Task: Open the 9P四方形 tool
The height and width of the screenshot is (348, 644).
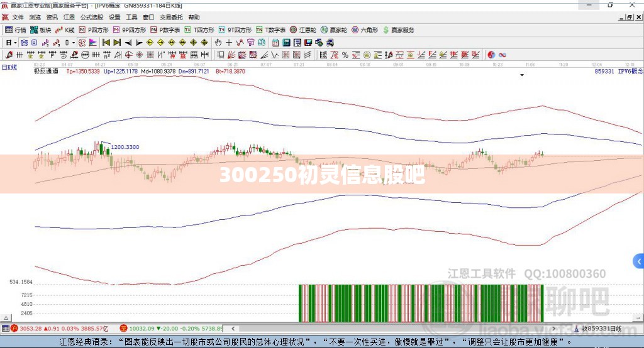Action: point(130,30)
